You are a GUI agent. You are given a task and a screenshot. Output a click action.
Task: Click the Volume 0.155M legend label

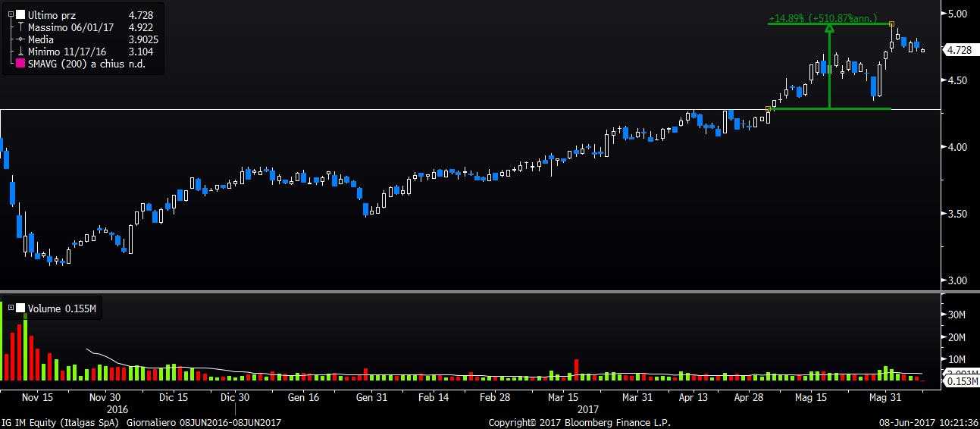click(61, 308)
